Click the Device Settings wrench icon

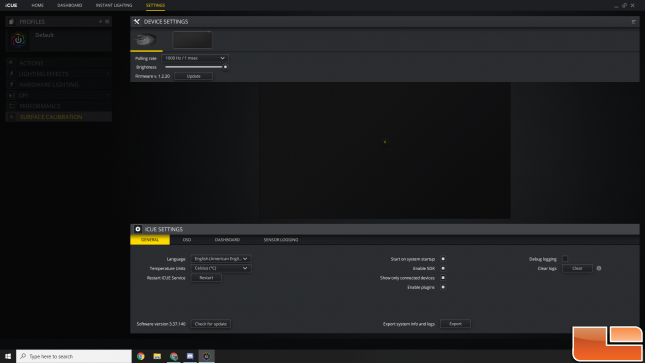click(137, 21)
